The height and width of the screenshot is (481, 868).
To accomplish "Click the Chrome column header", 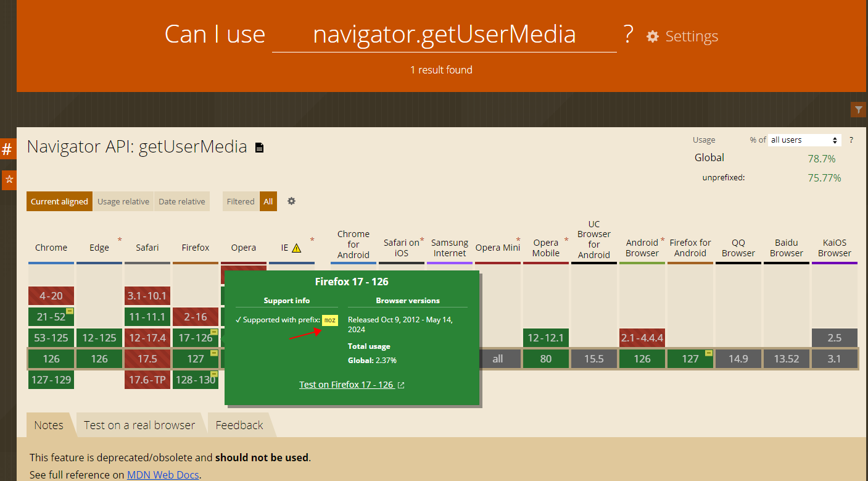I will [51, 248].
